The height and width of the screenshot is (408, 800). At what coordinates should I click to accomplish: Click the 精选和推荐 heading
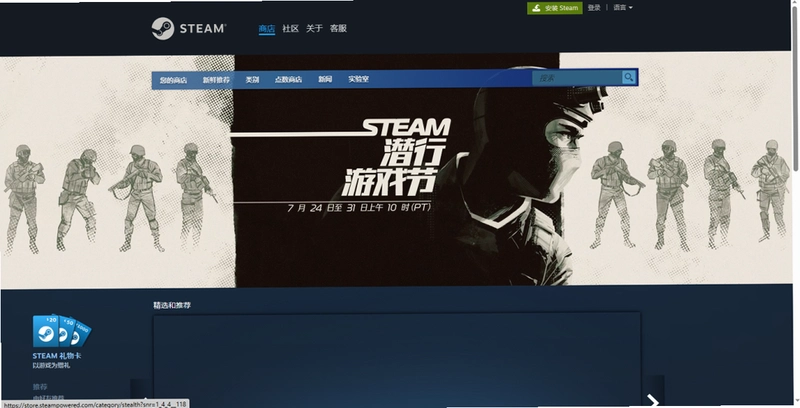point(172,305)
